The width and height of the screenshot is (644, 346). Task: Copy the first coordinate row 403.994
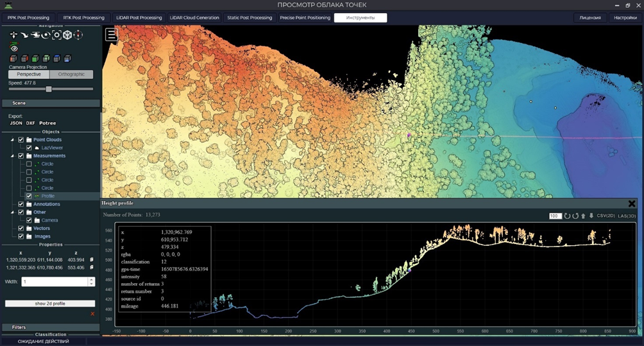tap(92, 260)
